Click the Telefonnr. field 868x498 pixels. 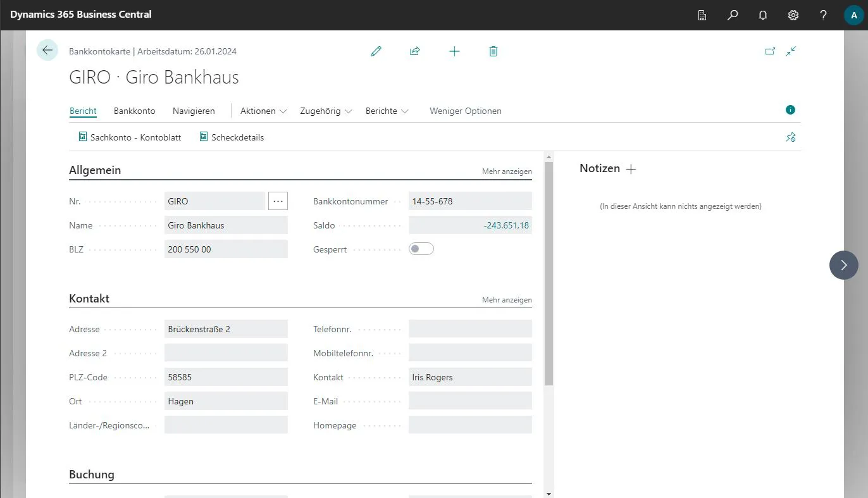point(470,329)
